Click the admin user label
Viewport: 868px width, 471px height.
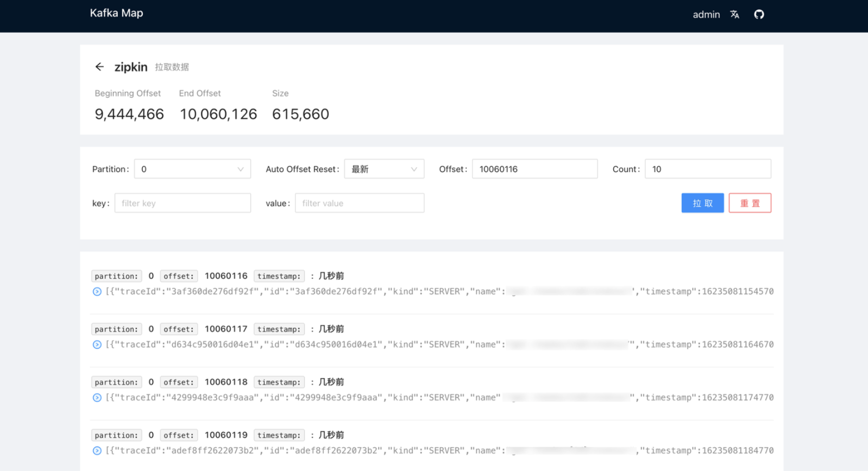(x=706, y=15)
